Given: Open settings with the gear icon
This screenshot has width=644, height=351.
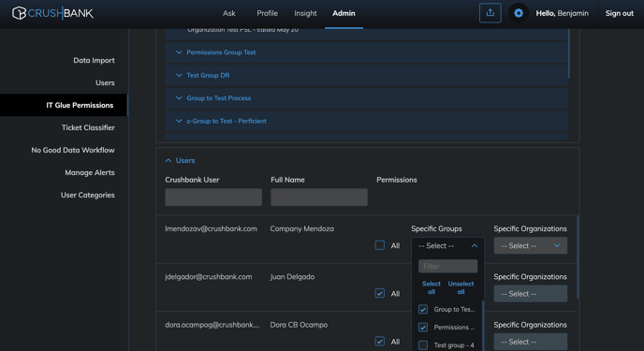Looking at the screenshot, I should coord(519,13).
